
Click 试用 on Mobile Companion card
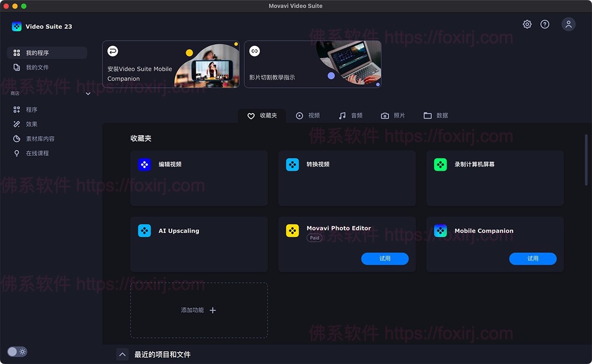[x=533, y=258]
